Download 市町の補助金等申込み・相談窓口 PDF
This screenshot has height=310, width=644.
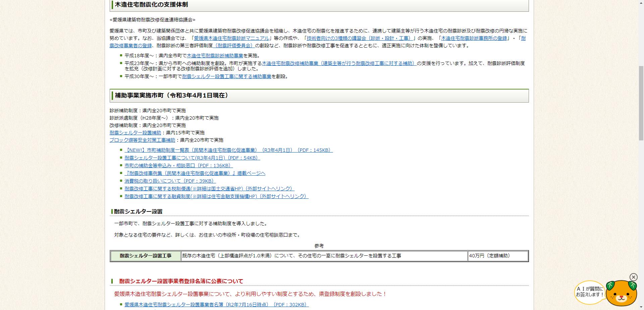[179, 165]
